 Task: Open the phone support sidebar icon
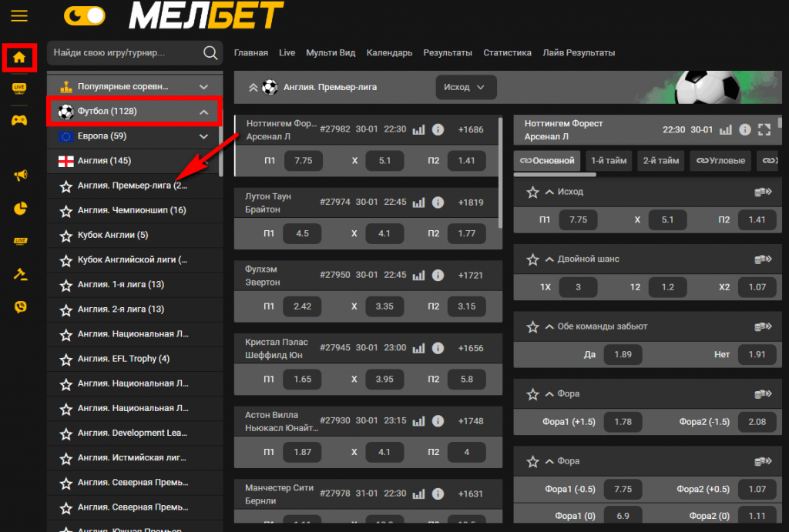pyautogui.click(x=20, y=306)
